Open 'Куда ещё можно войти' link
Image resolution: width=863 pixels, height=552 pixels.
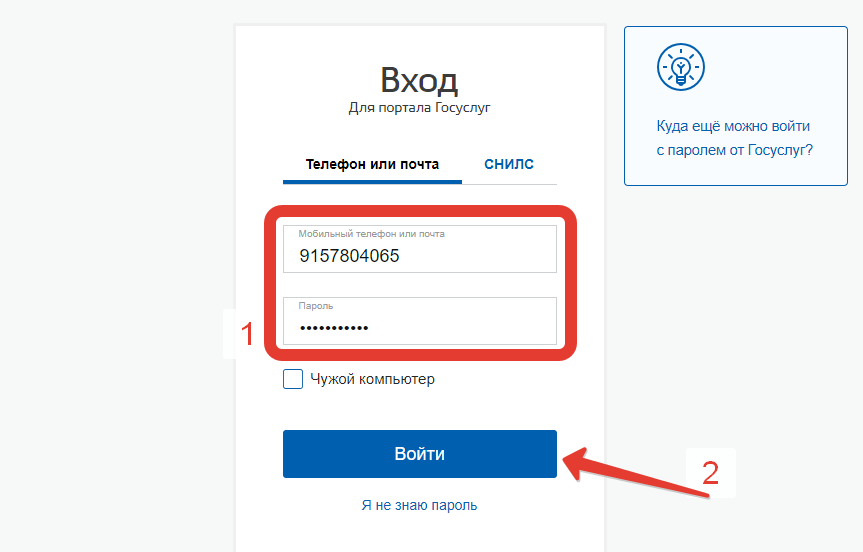click(x=733, y=127)
